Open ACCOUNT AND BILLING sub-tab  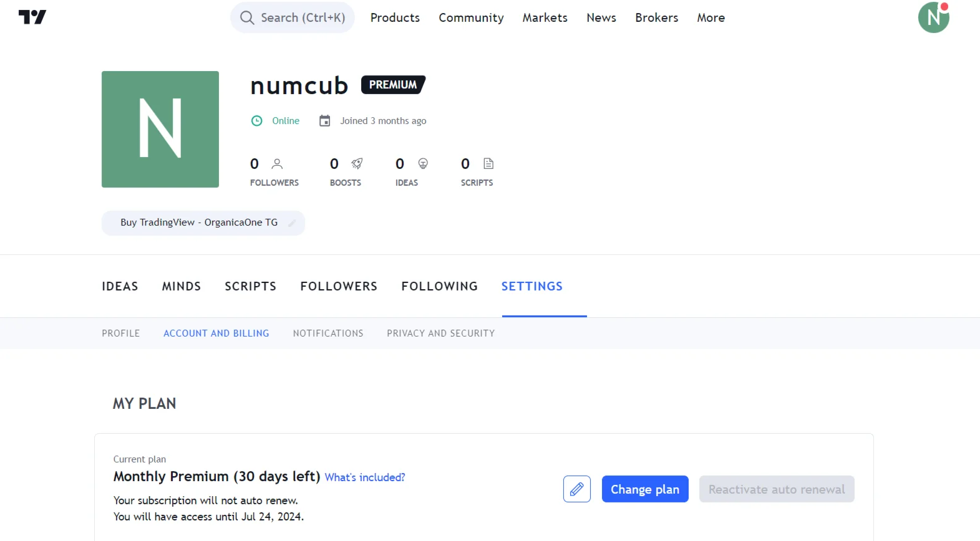click(216, 333)
